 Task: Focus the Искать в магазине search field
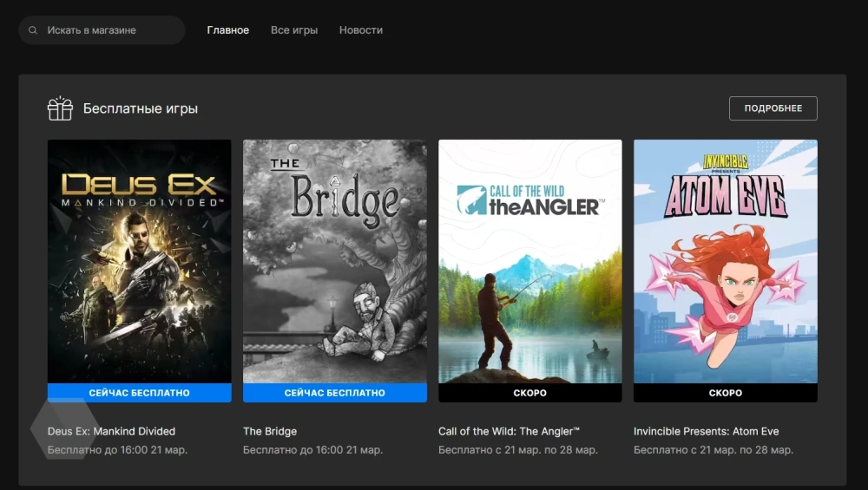104,30
